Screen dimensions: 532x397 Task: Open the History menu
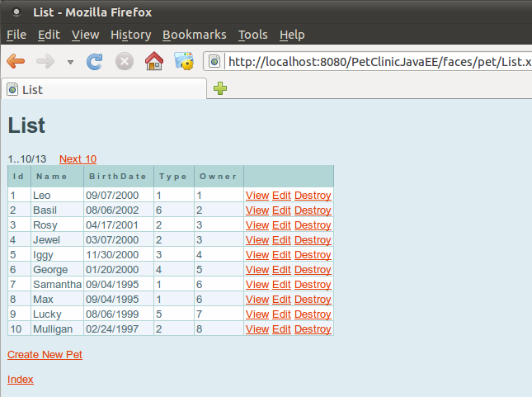coord(130,35)
